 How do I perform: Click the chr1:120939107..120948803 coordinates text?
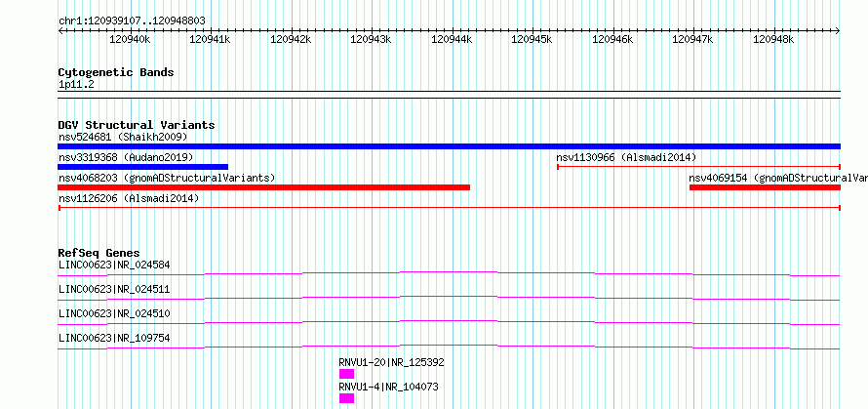[x=132, y=21]
